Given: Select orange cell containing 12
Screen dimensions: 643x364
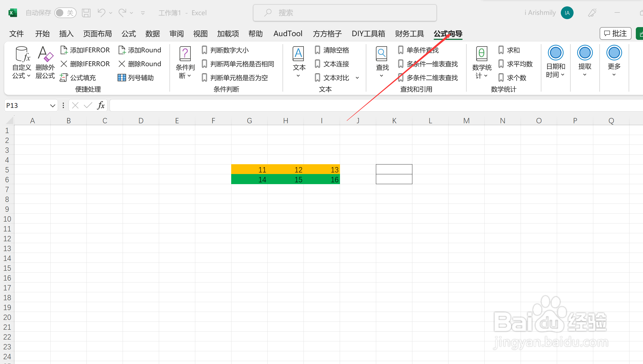Looking at the screenshot, I should 285,170.
